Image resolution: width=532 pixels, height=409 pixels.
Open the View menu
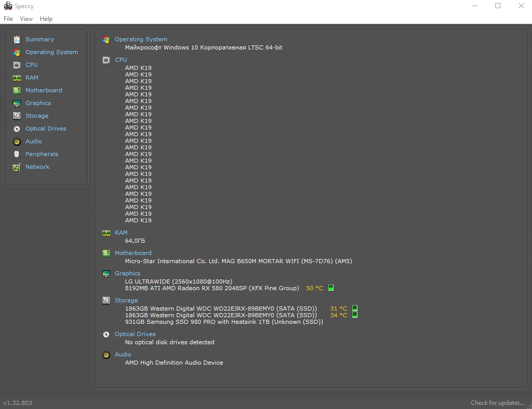point(26,19)
